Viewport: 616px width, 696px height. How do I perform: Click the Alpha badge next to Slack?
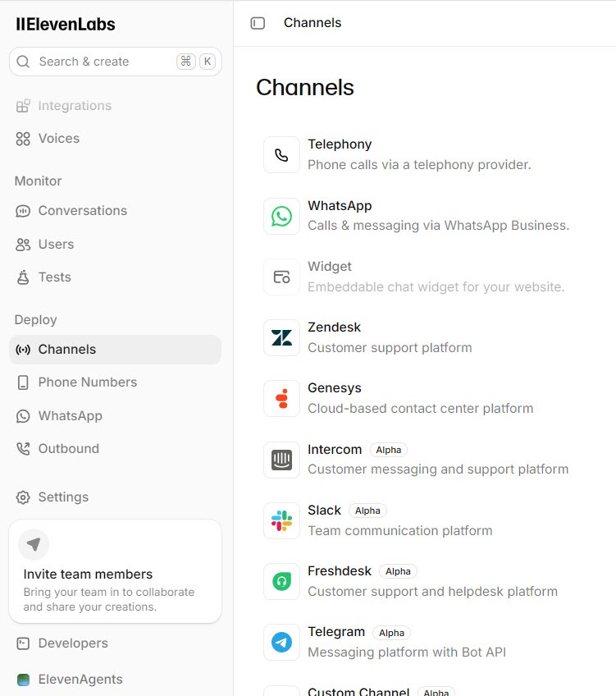367,511
